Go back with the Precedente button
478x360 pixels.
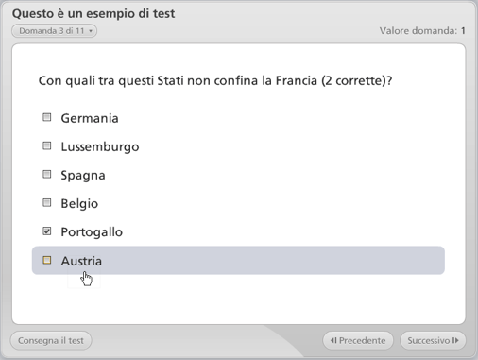(358, 341)
